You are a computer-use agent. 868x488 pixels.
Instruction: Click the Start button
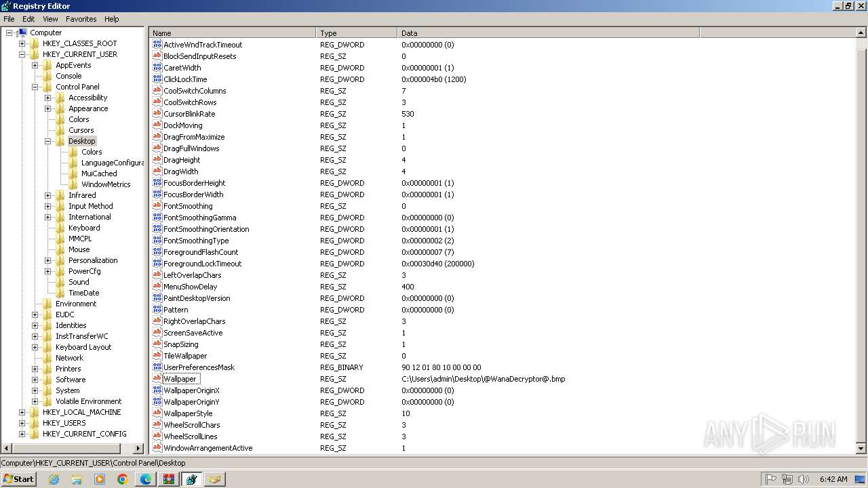click(18, 479)
